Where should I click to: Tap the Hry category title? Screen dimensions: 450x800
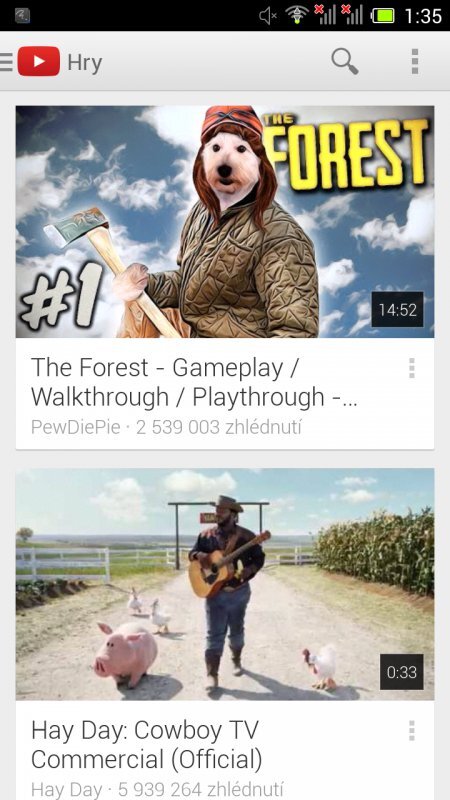coord(85,63)
